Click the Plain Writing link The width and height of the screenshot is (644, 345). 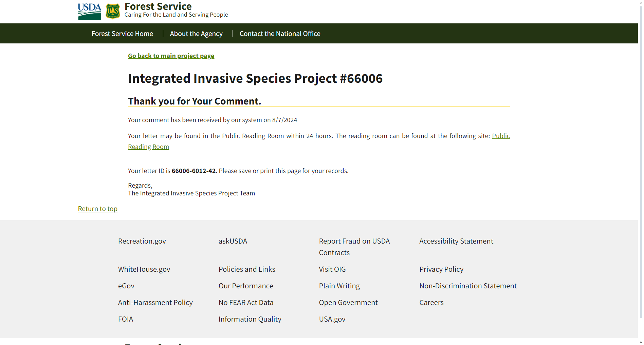pyautogui.click(x=339, y=286)
